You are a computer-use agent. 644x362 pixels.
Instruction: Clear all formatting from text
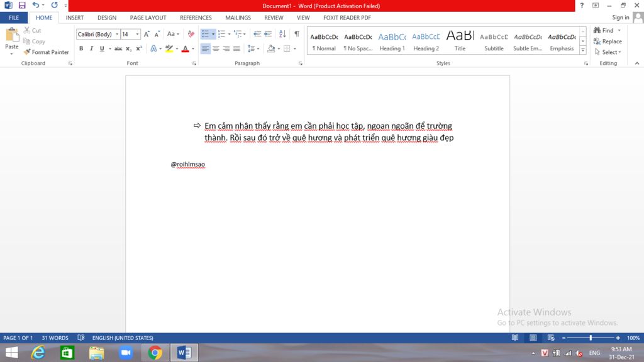click(x=191, y=34)
